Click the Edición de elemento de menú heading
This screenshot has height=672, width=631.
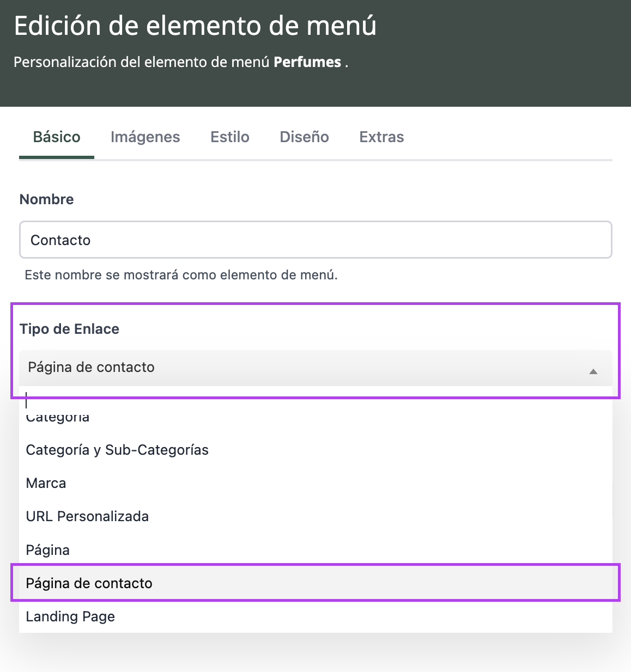tap(195, 26)
